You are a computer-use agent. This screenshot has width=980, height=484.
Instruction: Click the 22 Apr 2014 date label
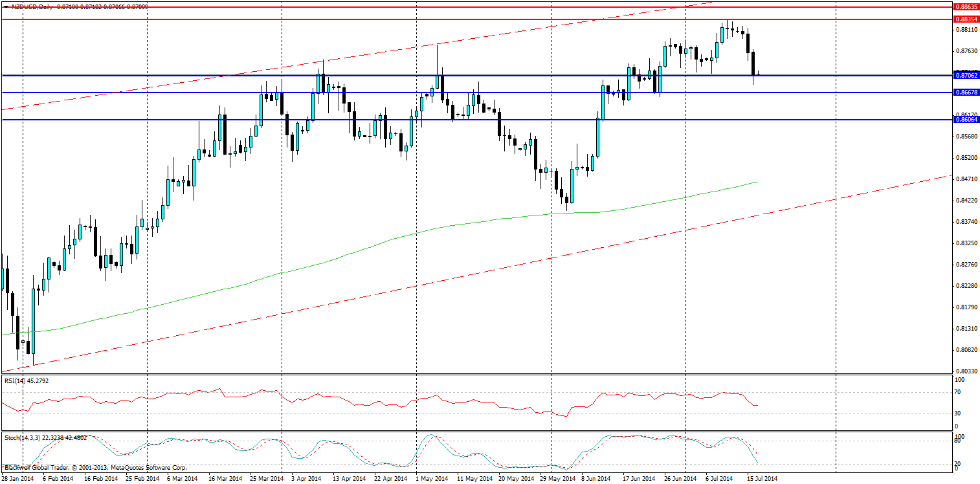pyautogui.click(x=391, y=479)
